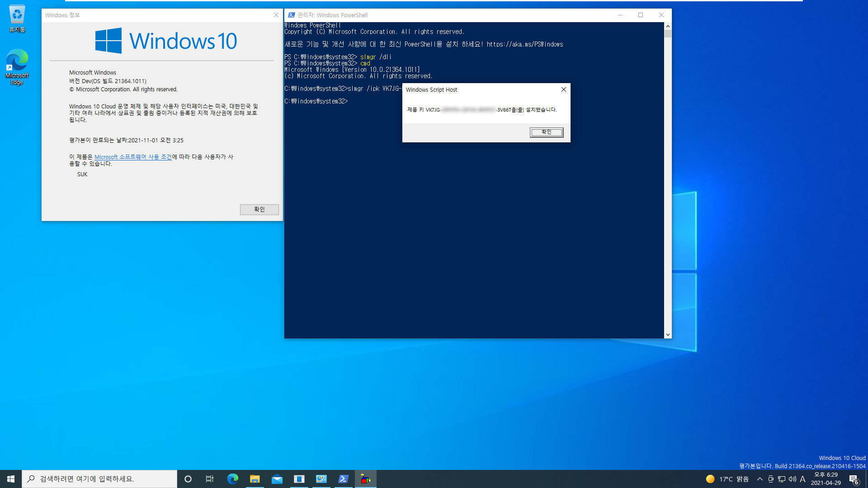Click the SUK user name text
868x488 pixels.
pos(82,174)
